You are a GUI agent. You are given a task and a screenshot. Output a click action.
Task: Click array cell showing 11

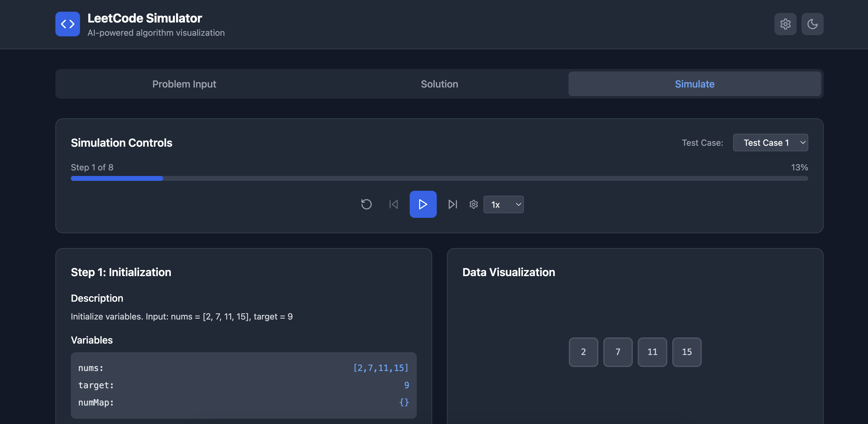point(652,352)
